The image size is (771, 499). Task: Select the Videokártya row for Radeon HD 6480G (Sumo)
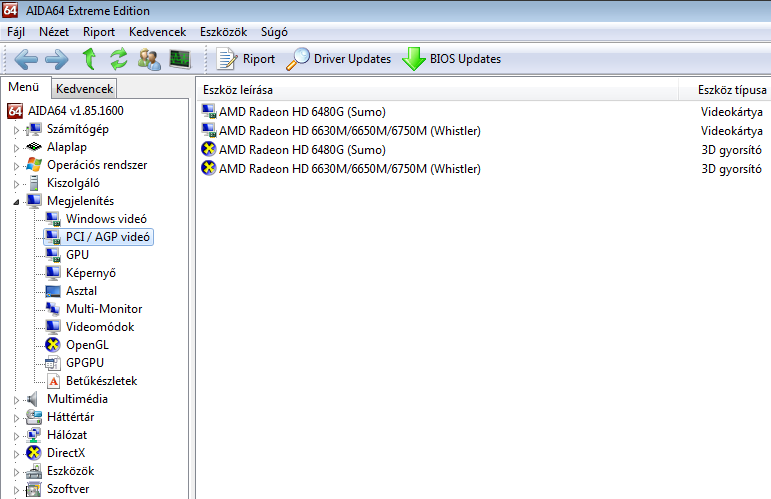(484, 112)
